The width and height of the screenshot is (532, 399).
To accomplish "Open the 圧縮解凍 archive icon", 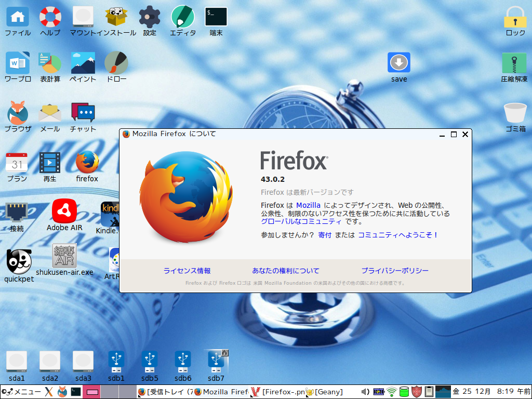I will click(x=514, y=62).
